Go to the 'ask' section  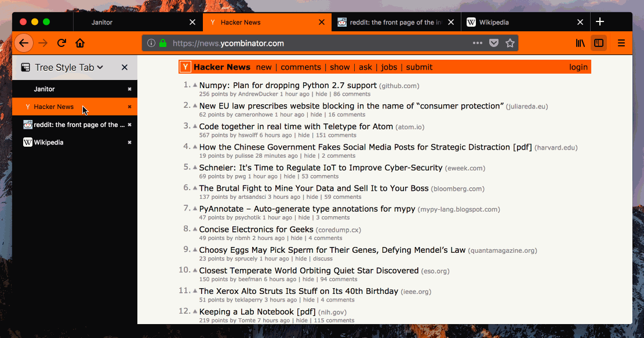coord(365,67)
